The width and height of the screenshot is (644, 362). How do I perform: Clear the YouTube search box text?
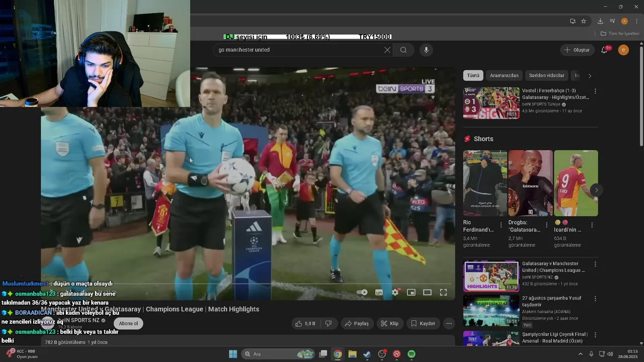[387, 50]
